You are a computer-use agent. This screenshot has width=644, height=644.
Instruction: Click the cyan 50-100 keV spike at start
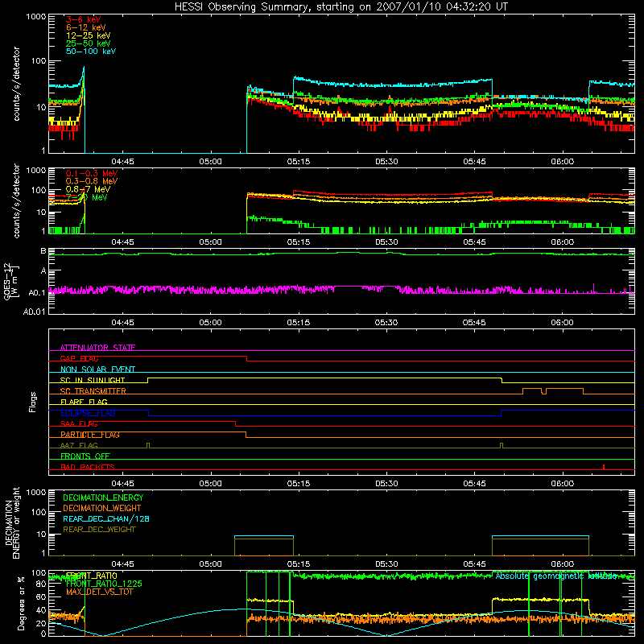(84, 76)
